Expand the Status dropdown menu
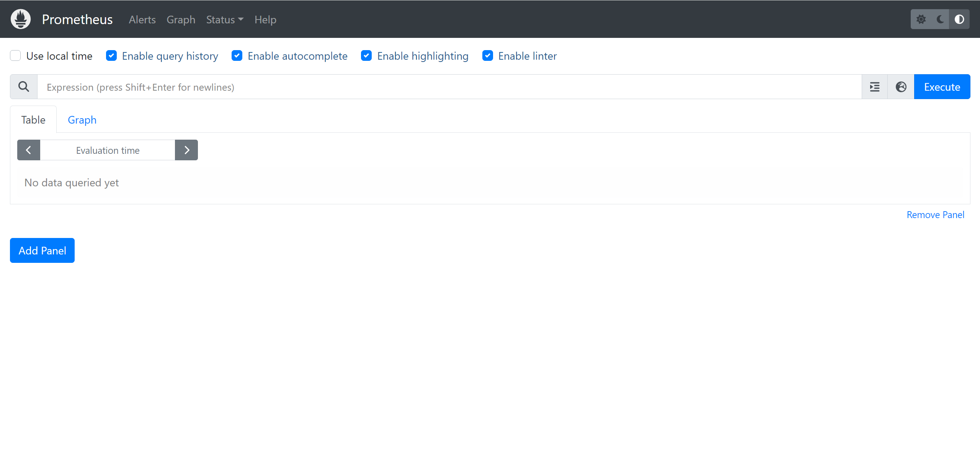This screenshot has height=466, width=980. tap(224, 19)
